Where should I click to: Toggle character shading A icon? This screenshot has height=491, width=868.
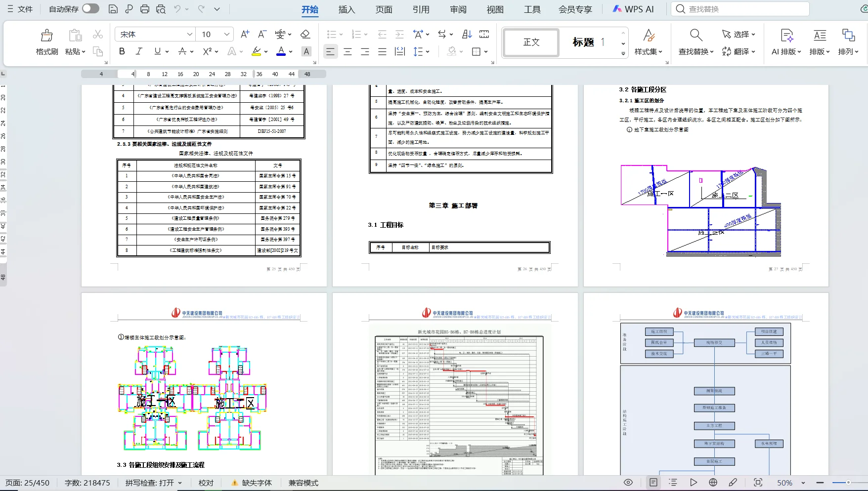tap(306, 51)
